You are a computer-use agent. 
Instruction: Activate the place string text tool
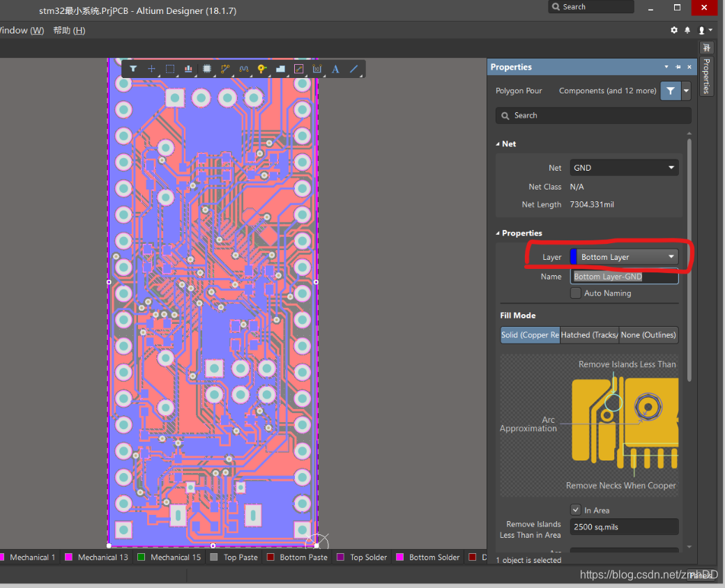click(x=335, y=69)
